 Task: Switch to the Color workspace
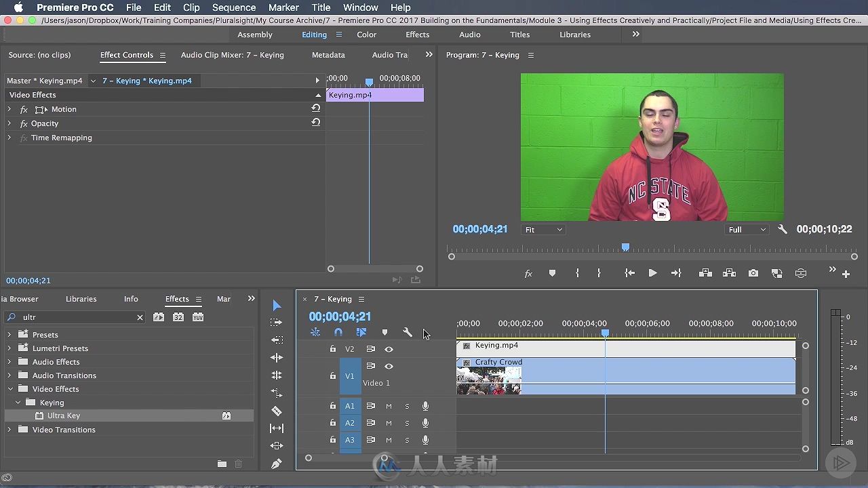(x=367, y=35)
